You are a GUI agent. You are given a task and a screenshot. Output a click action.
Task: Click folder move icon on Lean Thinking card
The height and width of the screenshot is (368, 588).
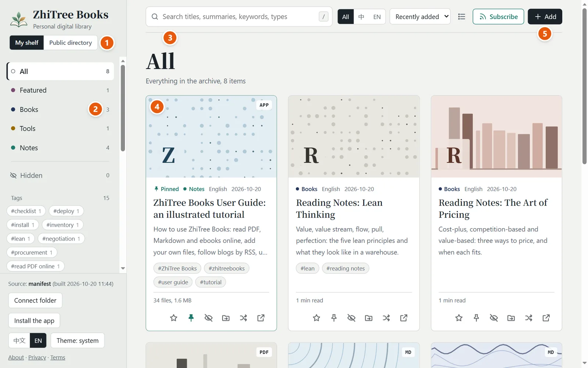369,318
